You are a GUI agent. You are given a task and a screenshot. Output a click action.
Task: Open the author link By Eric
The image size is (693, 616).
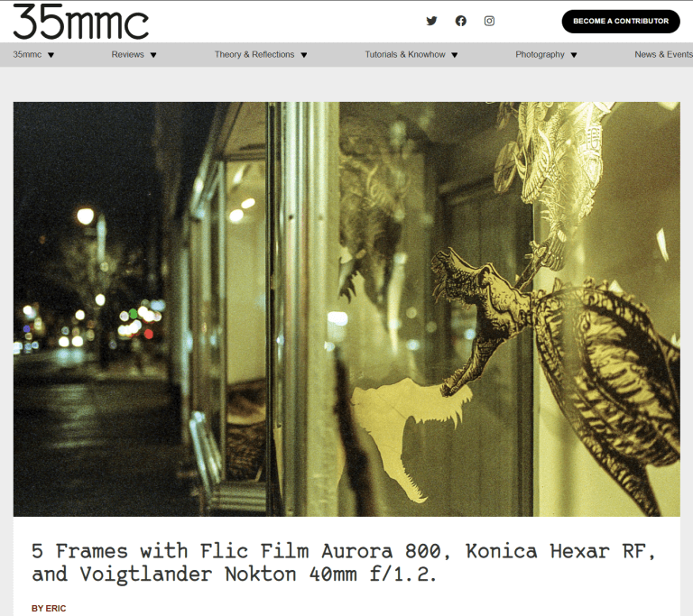coord(49,609)
